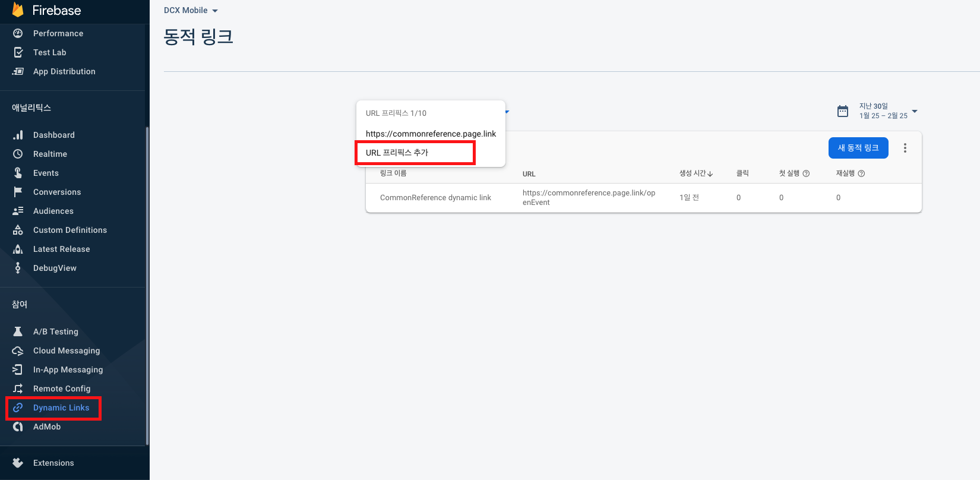Choose URL 프리픽스 추가 menu item
Viewport: 980px width, 480px height.
tap(431, 153)
